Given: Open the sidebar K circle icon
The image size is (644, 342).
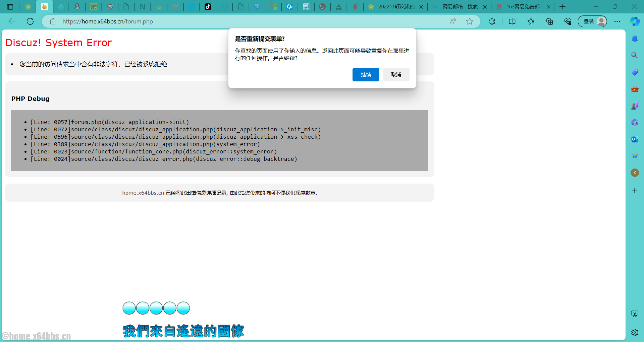Looking at the screenshot, I should [635, 173].
